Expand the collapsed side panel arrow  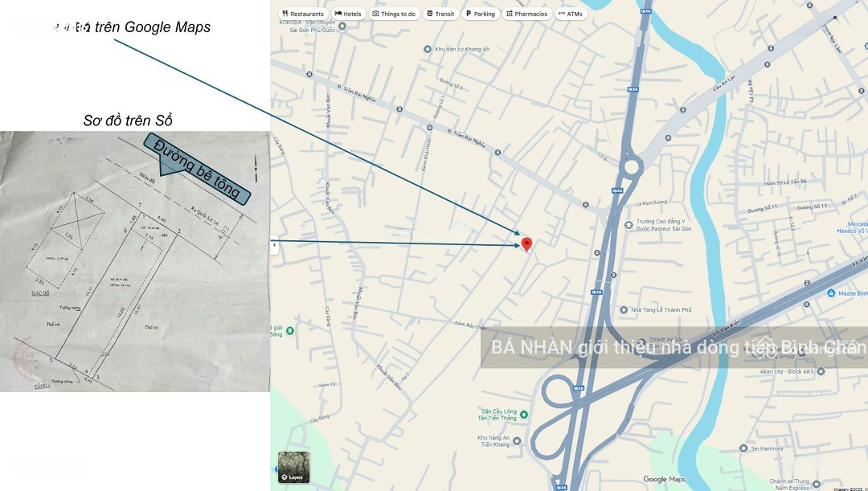pyautogui.click(x=274, y=244)
